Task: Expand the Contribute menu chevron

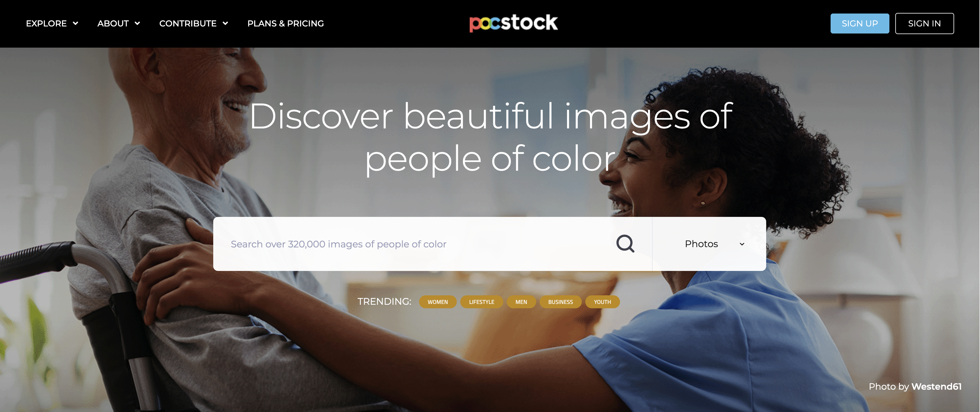Action: coord(225,24)
